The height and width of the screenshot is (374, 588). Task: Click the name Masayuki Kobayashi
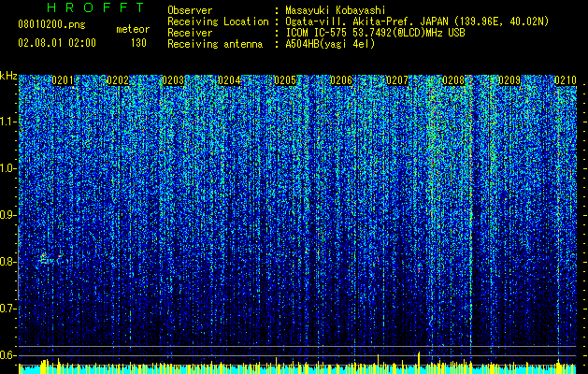pos(336,10)
